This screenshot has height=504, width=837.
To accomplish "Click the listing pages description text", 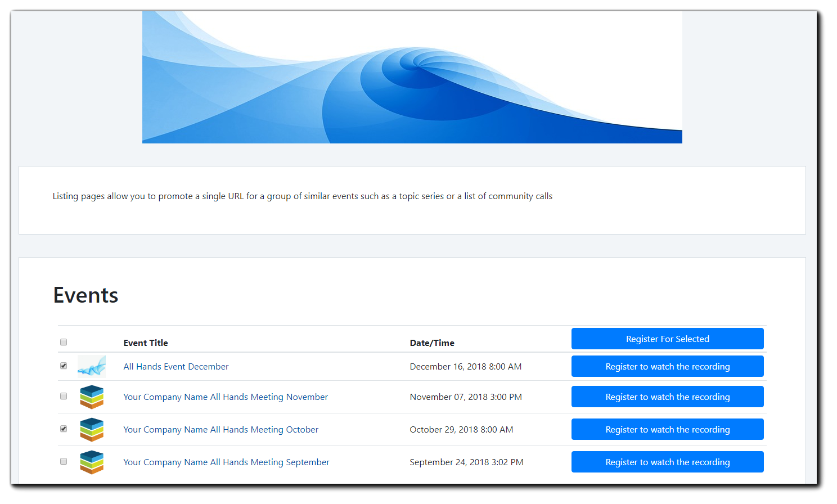I will tap(303, 196).
